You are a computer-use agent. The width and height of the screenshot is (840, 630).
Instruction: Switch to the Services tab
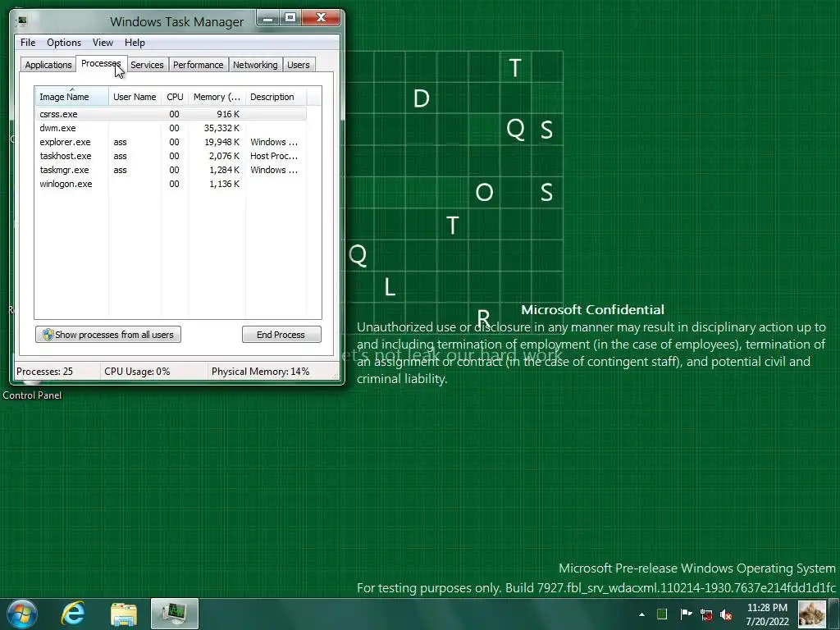coord(147,65)
